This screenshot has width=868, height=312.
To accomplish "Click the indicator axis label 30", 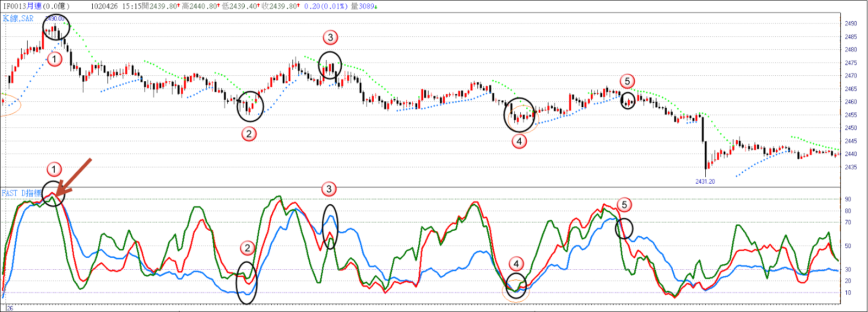I will (848, 269).
